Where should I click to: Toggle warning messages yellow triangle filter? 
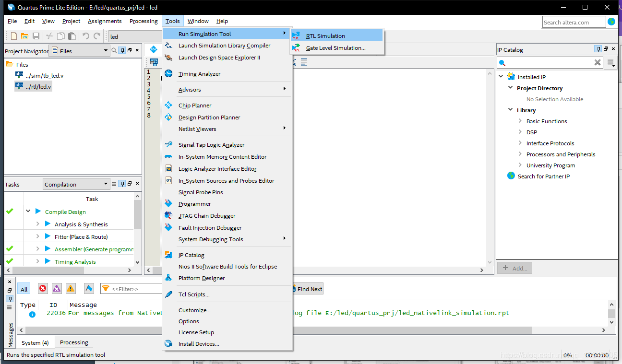tap(71, 288)
